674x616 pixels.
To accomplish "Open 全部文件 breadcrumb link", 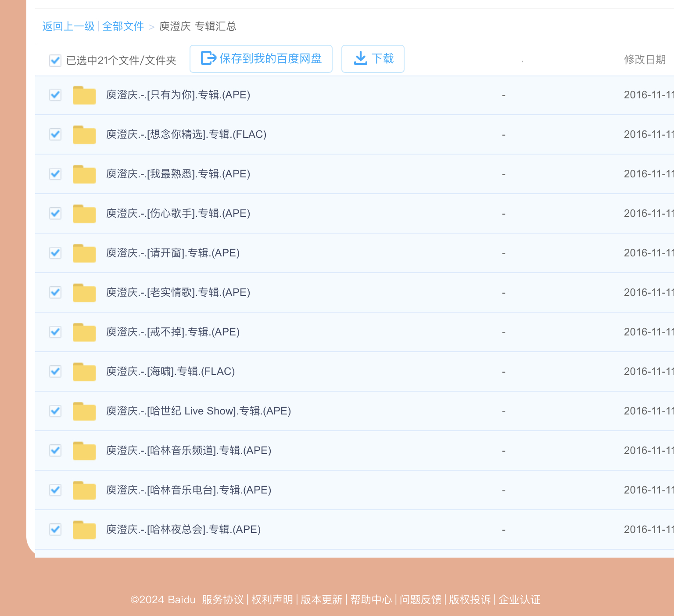I will tap(123, 26).
